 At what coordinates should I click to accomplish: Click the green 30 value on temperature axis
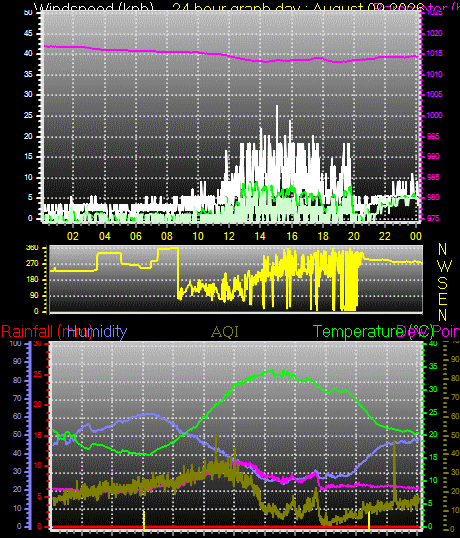coord(433,389)
